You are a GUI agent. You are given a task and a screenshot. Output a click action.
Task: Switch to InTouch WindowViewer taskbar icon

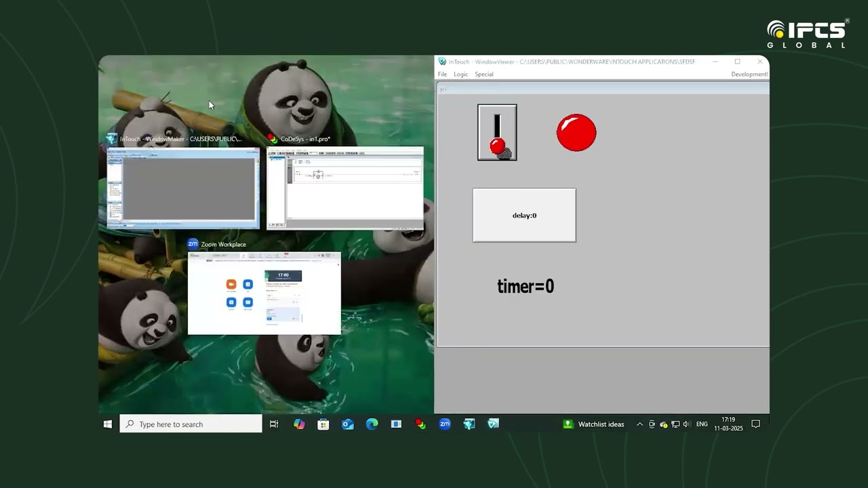[494, 424]
